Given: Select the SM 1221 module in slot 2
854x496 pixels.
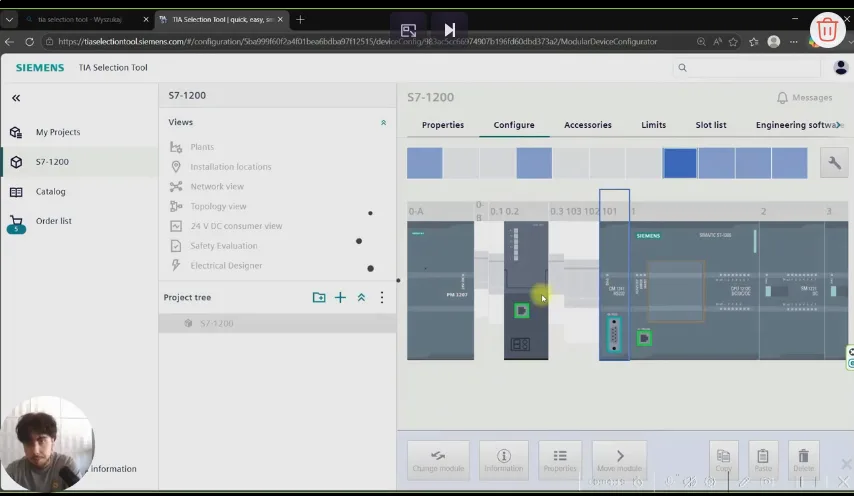Looking at the screenshot, I should pyautogui.click(x=791, y=290).
